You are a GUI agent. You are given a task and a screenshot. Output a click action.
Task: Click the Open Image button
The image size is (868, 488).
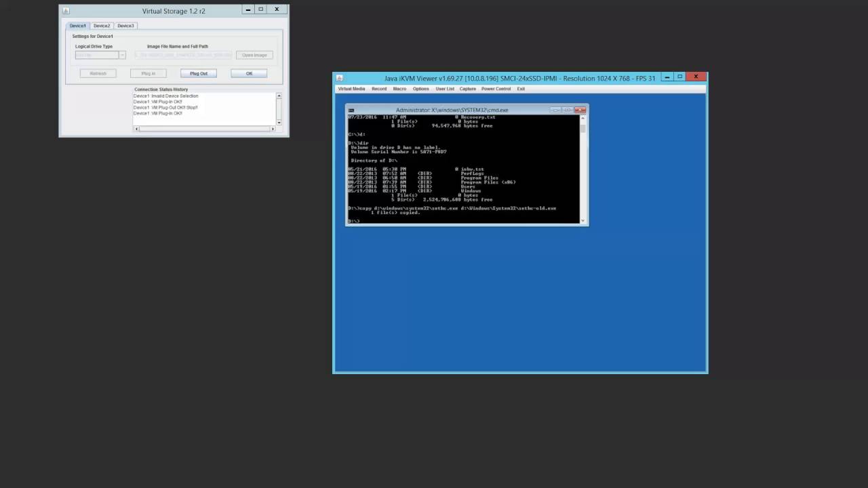[x=254, y=55]
